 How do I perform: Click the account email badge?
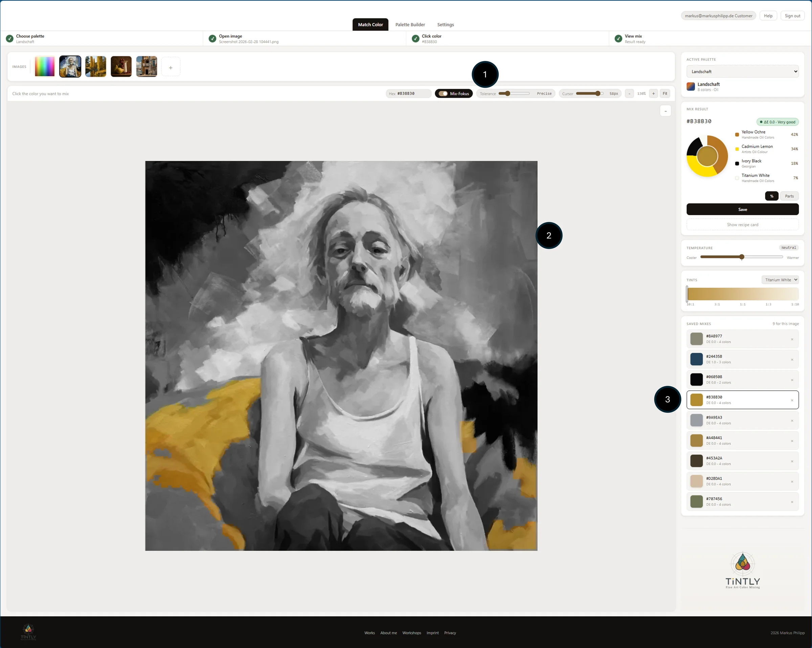click(x=718, y=16)
